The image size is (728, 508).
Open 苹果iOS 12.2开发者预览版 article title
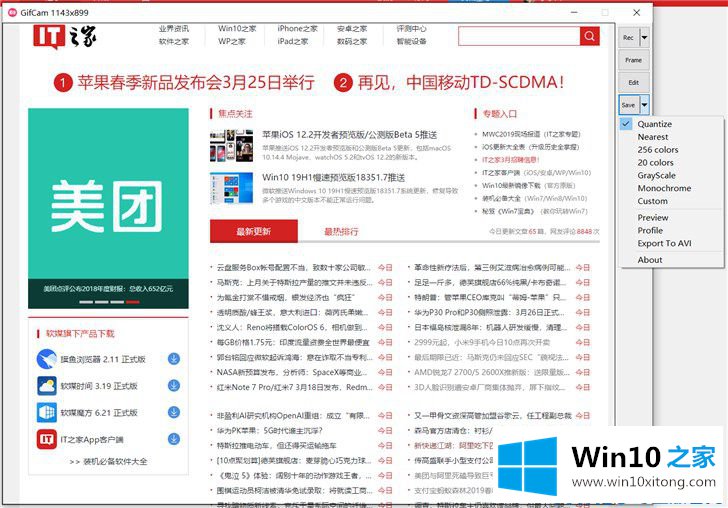349,135
